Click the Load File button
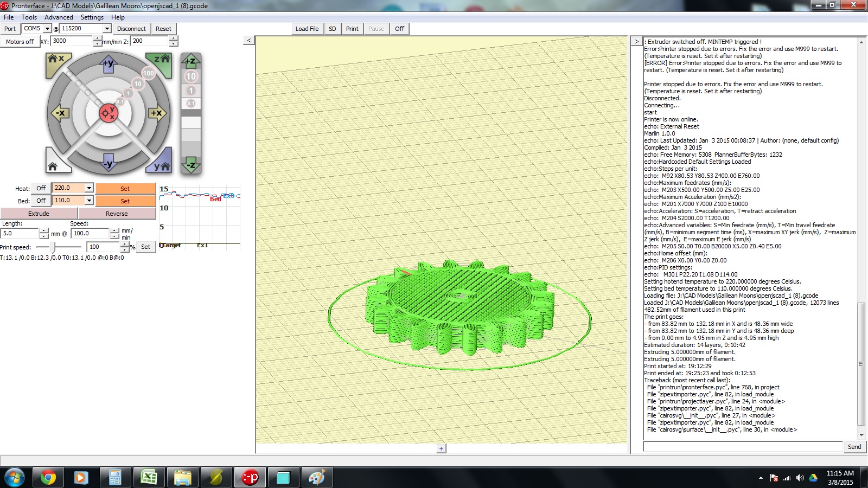Screen dimensions: 868x488 coord(307,29)
